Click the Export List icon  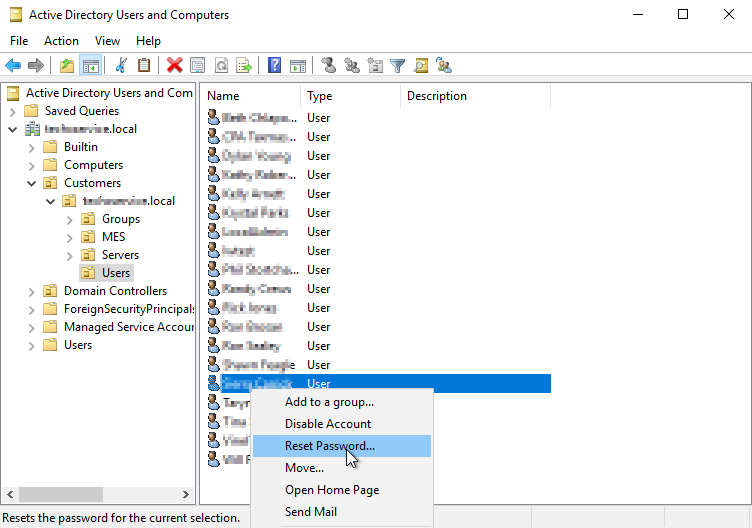coord(244,65)
